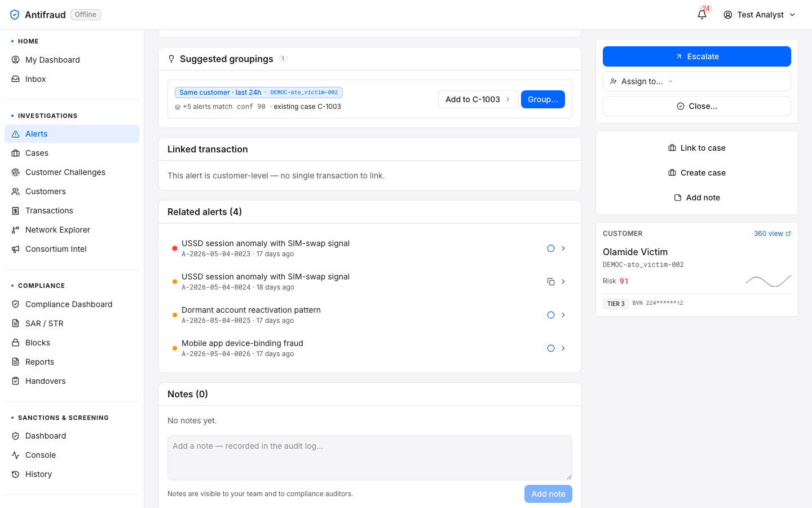
Task: Click the Transactions receipt icon
Action: click(x=16, y=211)
